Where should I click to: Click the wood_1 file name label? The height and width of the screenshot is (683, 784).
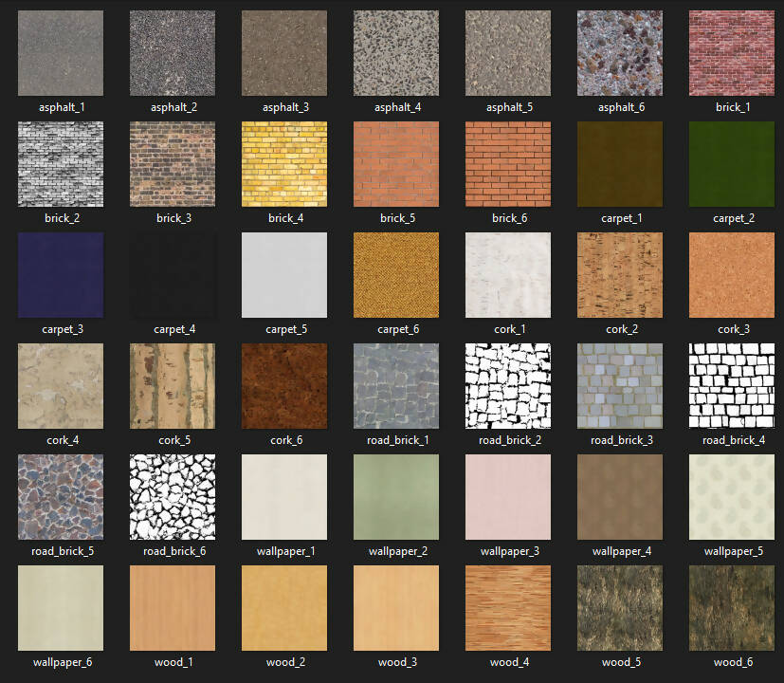coord(173,662)
